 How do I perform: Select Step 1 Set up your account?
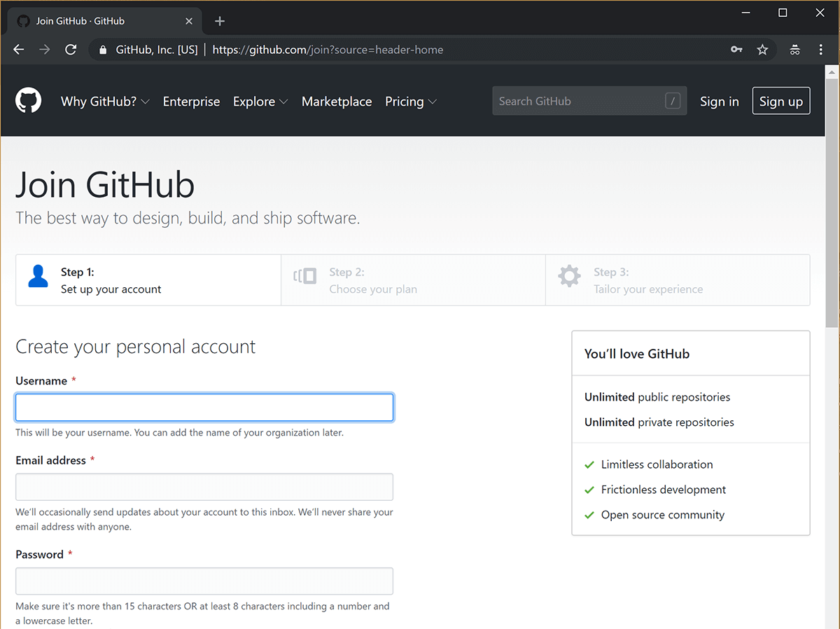[x=148, y=280]
